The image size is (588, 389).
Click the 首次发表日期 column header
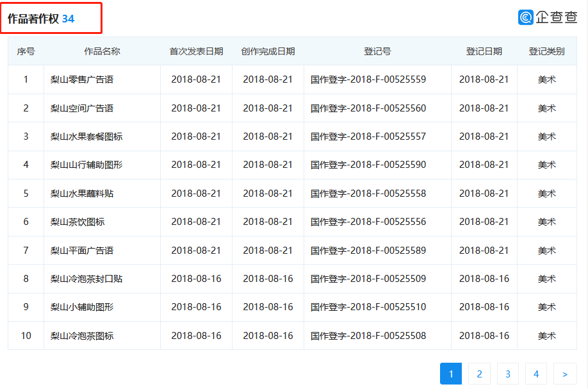[x=196, y=51]
